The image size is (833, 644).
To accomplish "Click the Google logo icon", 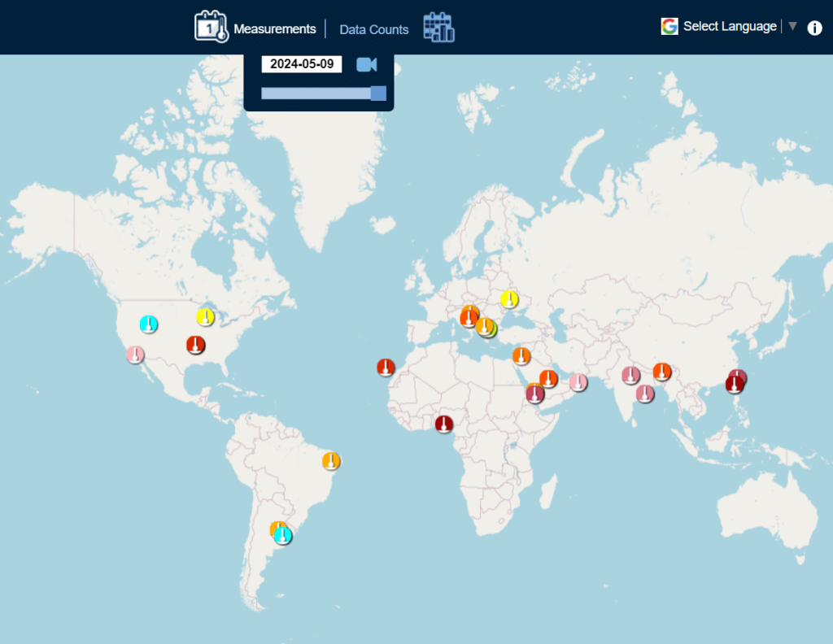I will pyautogui.click(x=669, y=27).
